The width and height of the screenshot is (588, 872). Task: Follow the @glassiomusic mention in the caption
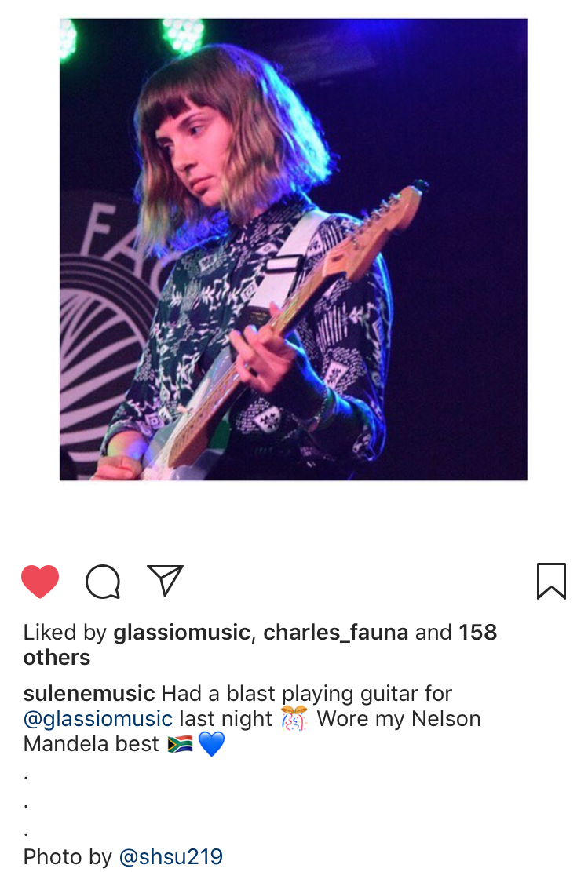[98, 718]
